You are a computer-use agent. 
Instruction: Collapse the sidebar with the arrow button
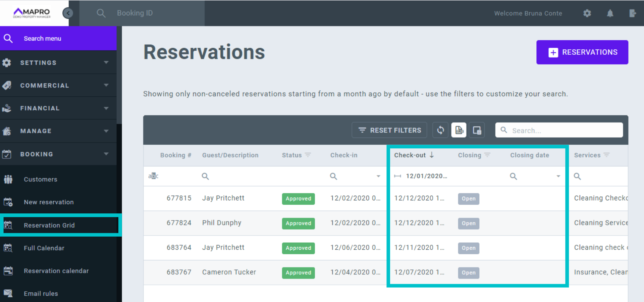[68, 13]
